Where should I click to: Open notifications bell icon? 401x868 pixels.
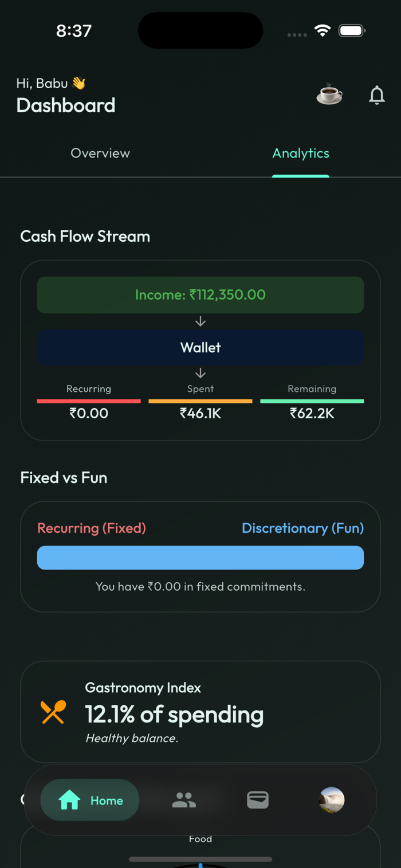pos(376,95)
